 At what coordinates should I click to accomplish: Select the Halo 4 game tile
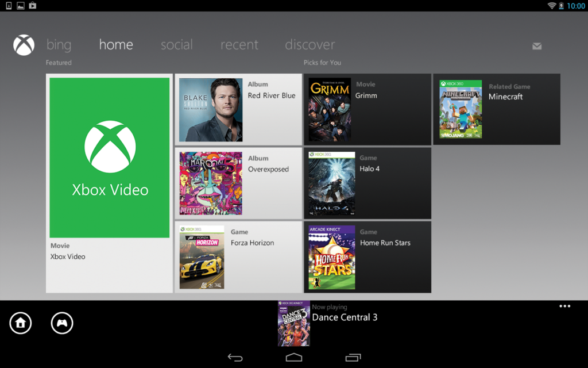coord(367,183)
